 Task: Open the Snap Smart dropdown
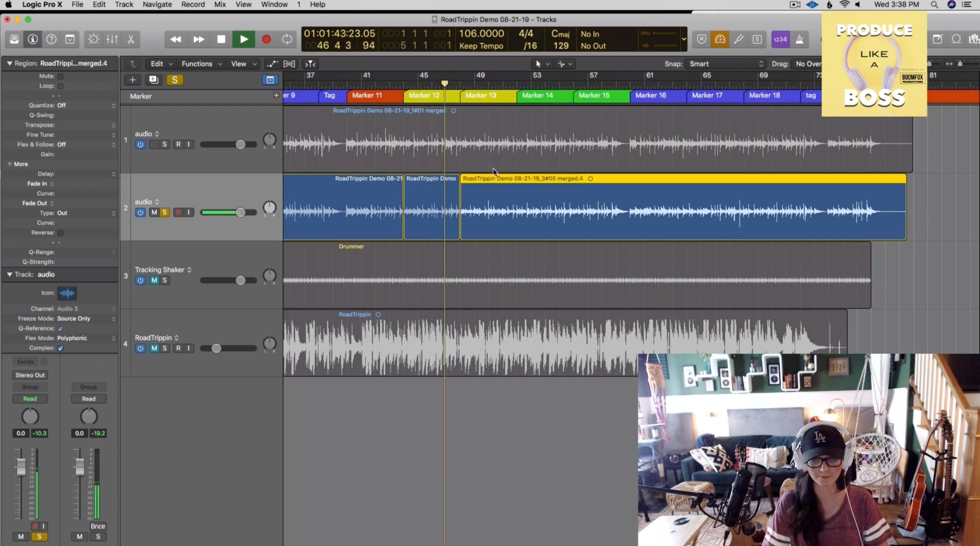coord(726,64)
